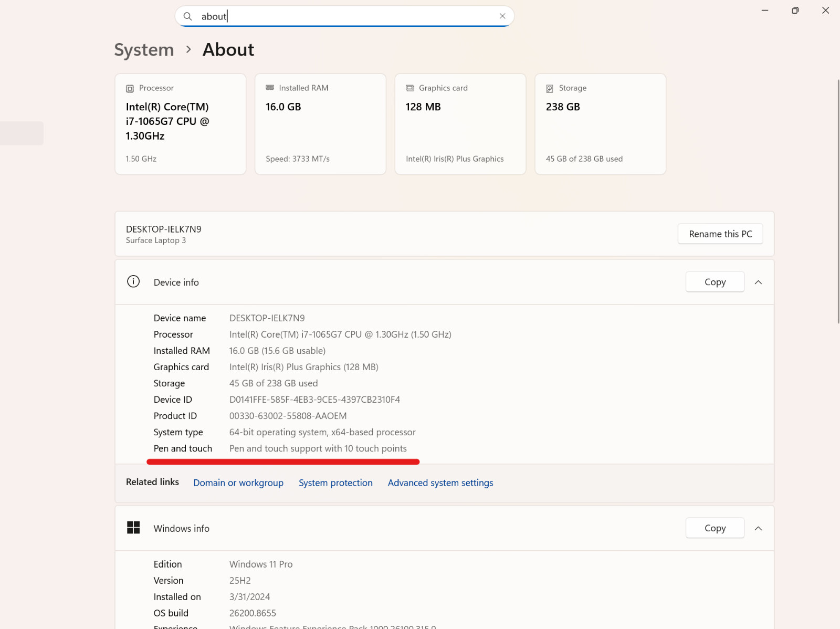
Task: Click '45 GB of 238 GB used' in Device info
Action: coord(274,383)
